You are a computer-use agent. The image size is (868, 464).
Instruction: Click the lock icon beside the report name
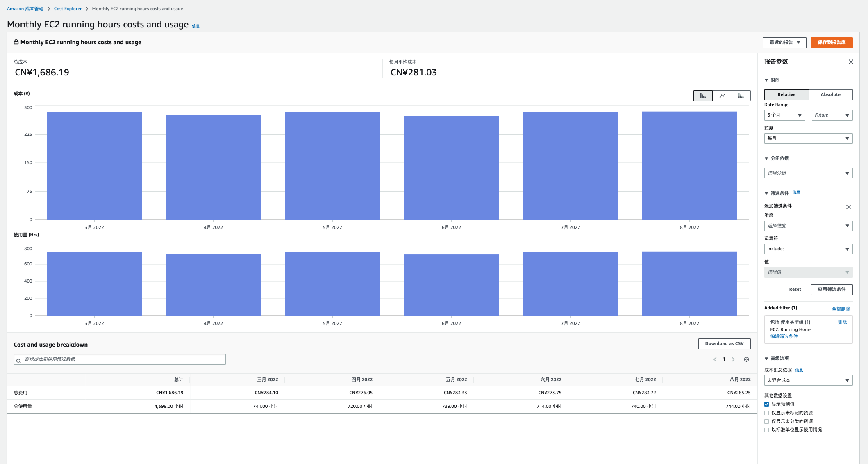click(x=16, y=42)
